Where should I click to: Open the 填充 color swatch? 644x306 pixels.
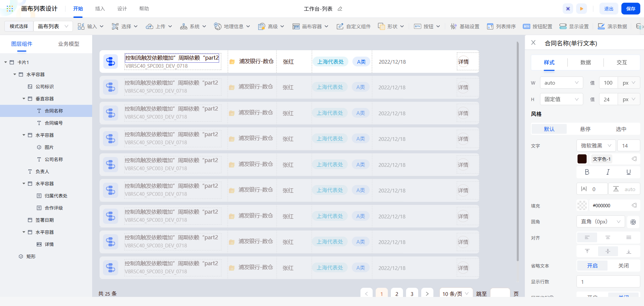[582, 205]
